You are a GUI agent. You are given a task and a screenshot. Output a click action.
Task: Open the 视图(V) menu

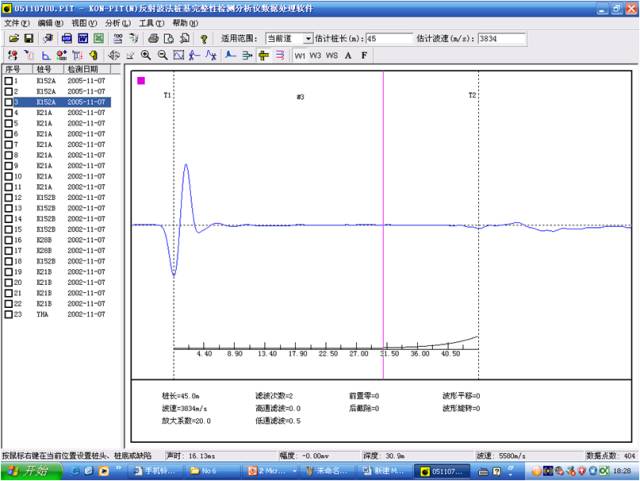point(84,23)
